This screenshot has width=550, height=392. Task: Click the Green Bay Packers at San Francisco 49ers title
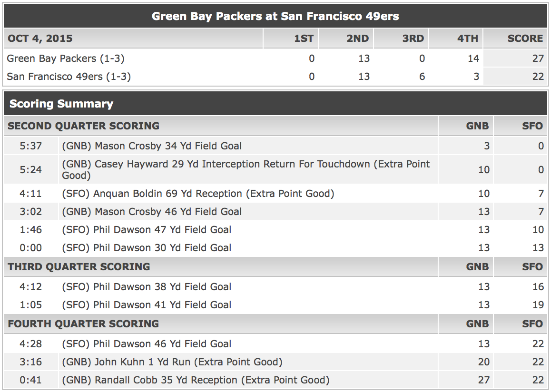275,16
